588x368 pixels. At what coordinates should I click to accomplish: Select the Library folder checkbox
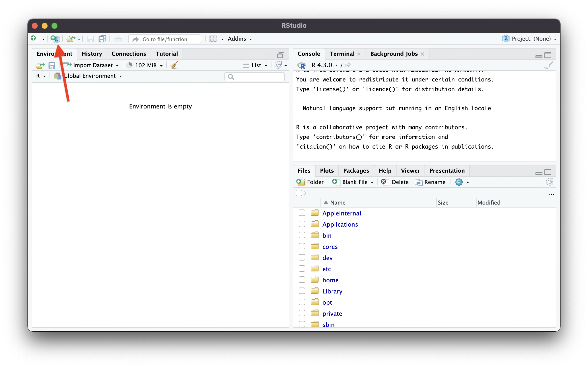302,291
